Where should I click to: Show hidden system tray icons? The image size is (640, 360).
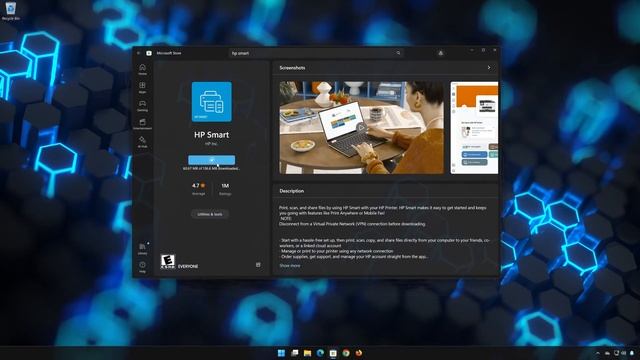point(598,353)
